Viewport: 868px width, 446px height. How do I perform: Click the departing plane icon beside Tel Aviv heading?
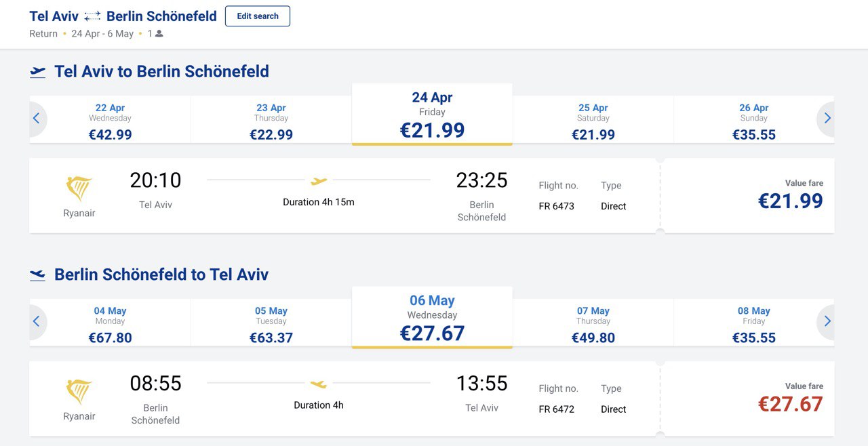click(38, 72)
